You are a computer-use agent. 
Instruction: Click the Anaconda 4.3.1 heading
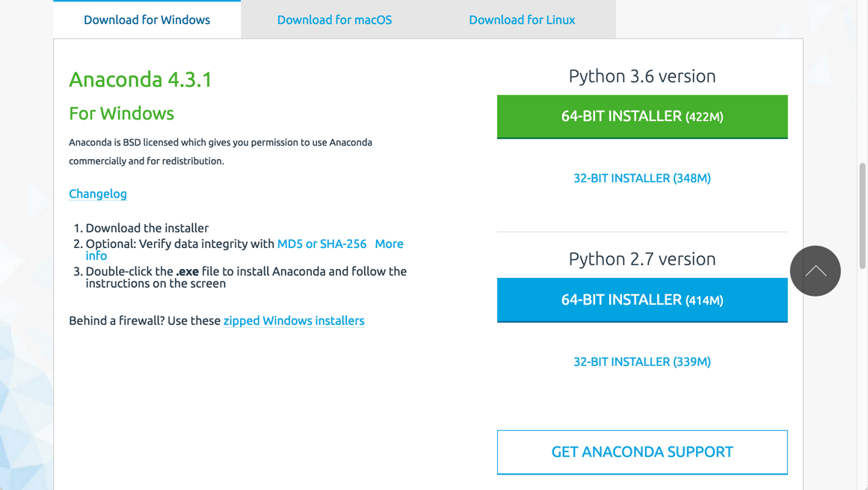[x=141, y=80]
